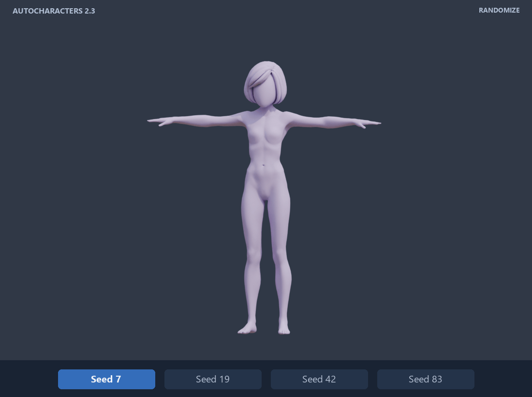Click the 3D character model preview

(x=264, y=198)
